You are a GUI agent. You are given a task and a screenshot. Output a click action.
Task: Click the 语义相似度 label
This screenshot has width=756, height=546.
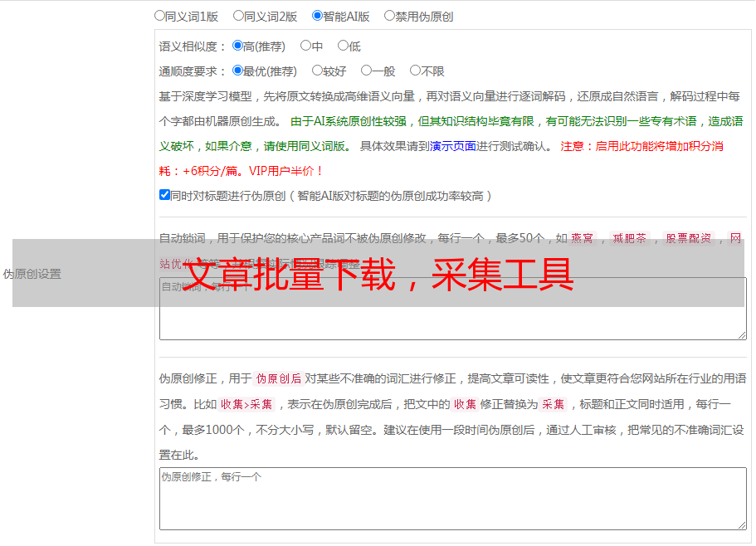(192, 46)
